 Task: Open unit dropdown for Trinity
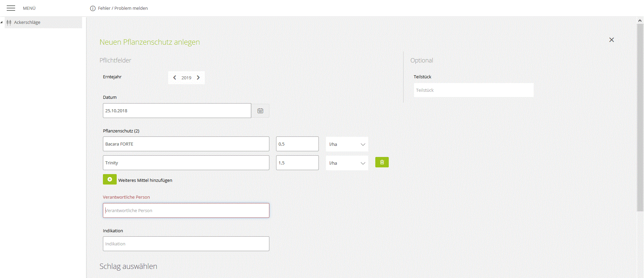(x=347, y=163)
